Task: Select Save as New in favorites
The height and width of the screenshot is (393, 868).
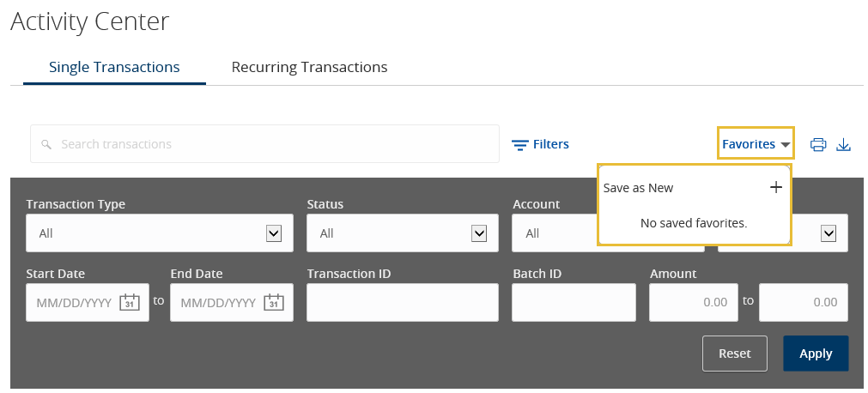Action: point(638,188)
